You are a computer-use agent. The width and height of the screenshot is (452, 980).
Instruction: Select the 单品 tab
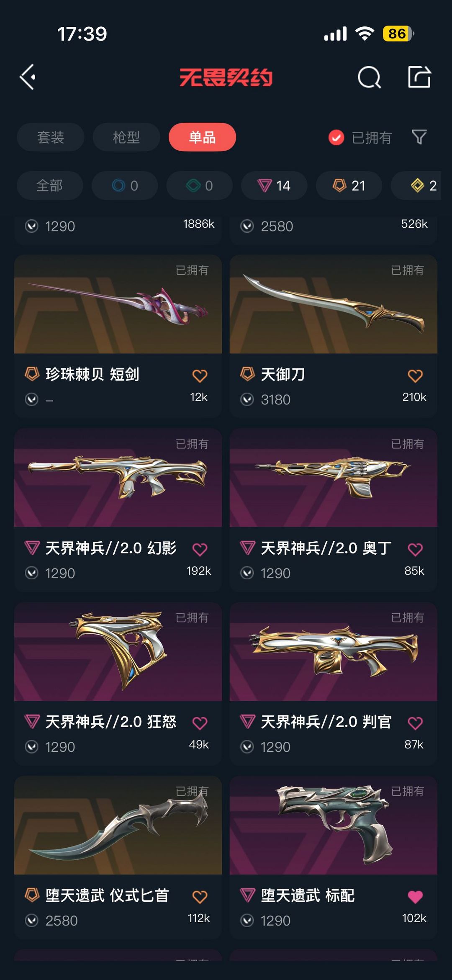[x=202, y=137]
